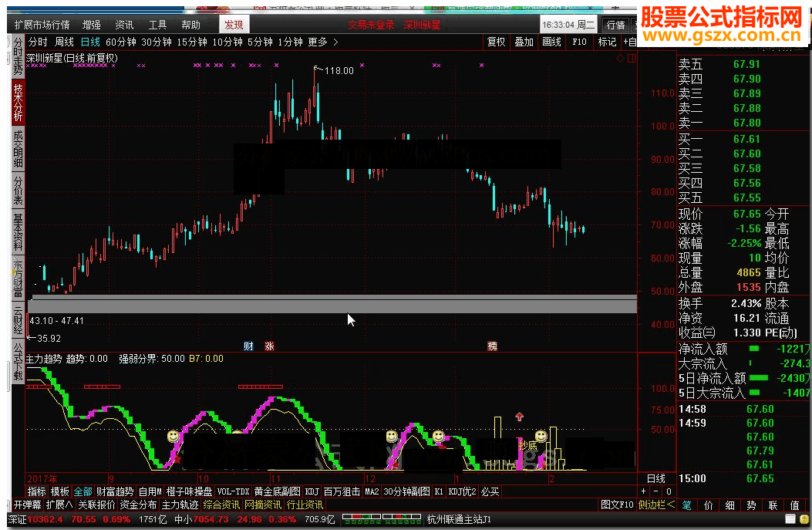The image size is (812, 530).
Task: Toggle the 开弹幕 option
Action: (28, 505)
